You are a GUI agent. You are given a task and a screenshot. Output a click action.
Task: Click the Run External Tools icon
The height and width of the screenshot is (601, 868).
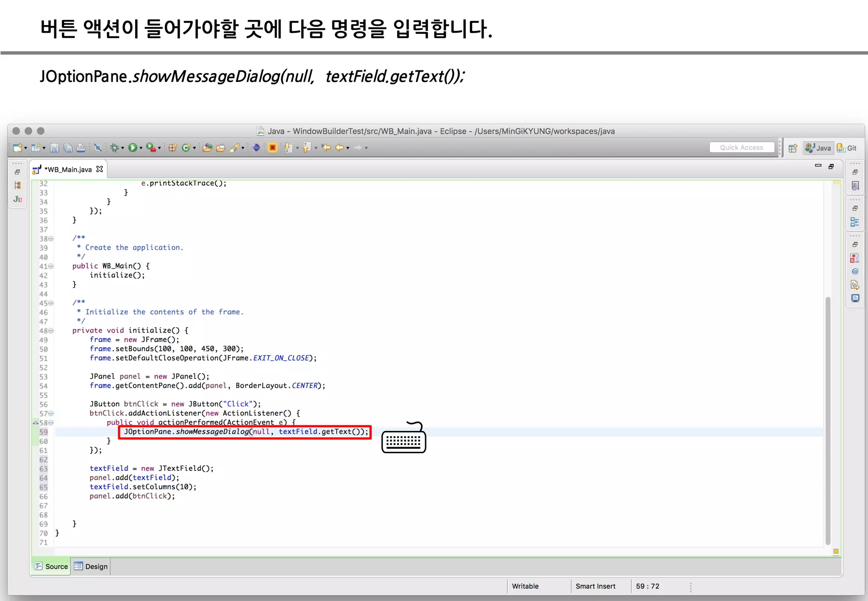pyautogui.click(x=151, y=147)
